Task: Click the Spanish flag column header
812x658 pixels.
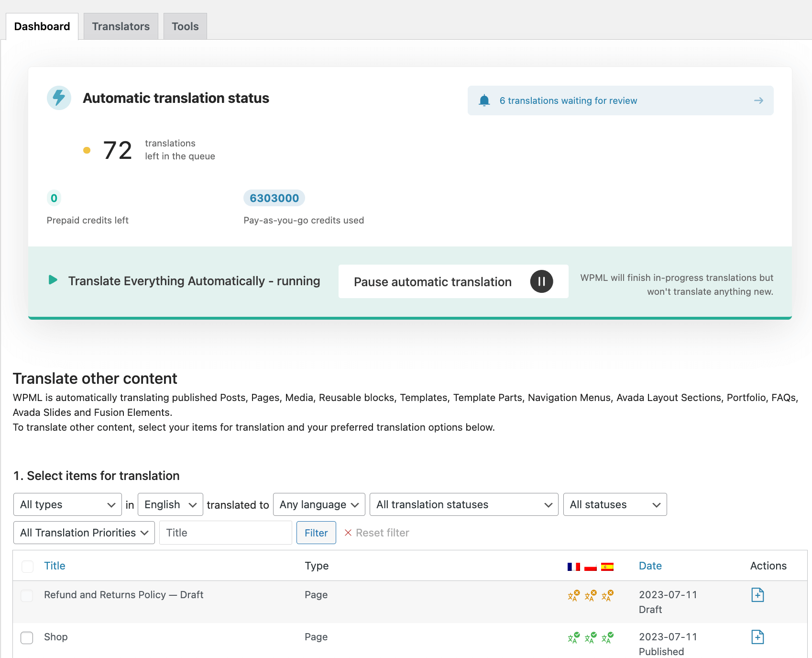Action: tap(607, 567)
